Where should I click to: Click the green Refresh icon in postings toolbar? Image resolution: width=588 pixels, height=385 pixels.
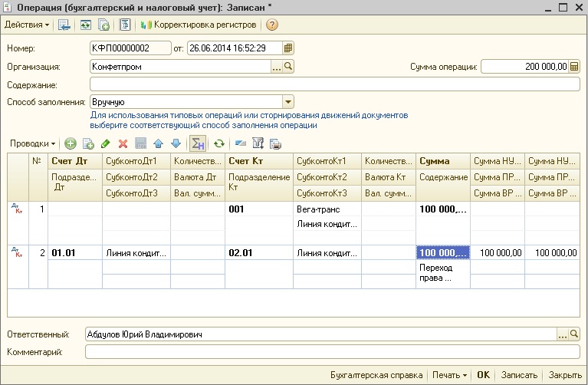[219, 143]
